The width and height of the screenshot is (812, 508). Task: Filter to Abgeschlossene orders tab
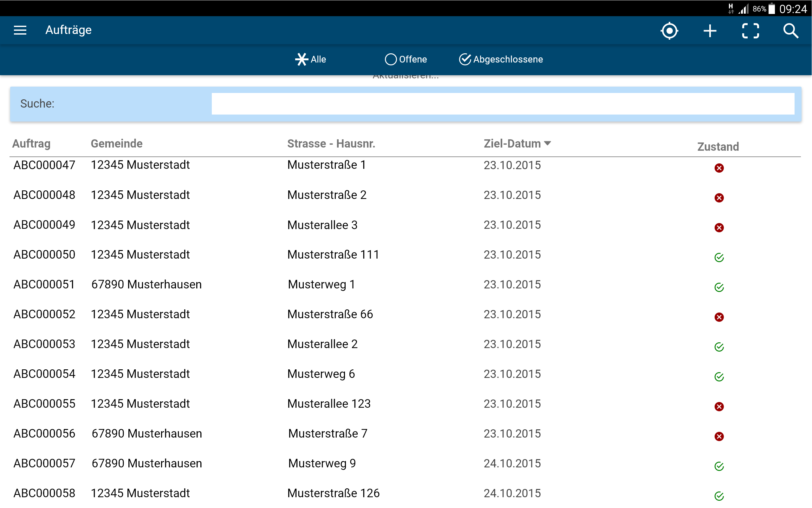click(501, 59)
